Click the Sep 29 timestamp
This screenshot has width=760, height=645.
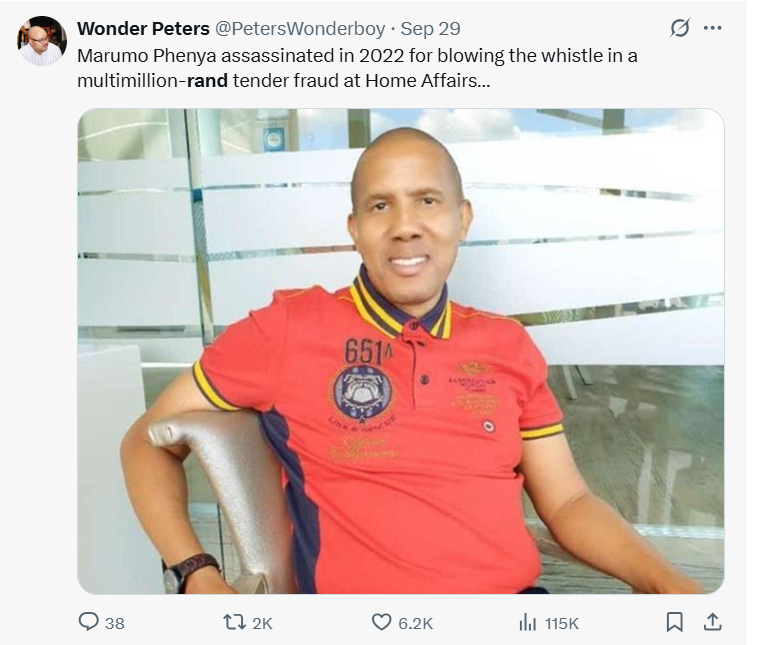click(x=430, y=29)
